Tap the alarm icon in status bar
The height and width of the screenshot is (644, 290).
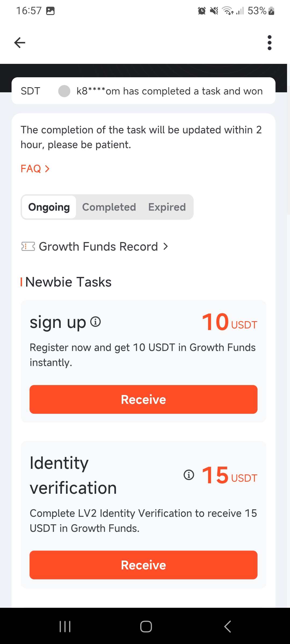(x=202, y=11)
